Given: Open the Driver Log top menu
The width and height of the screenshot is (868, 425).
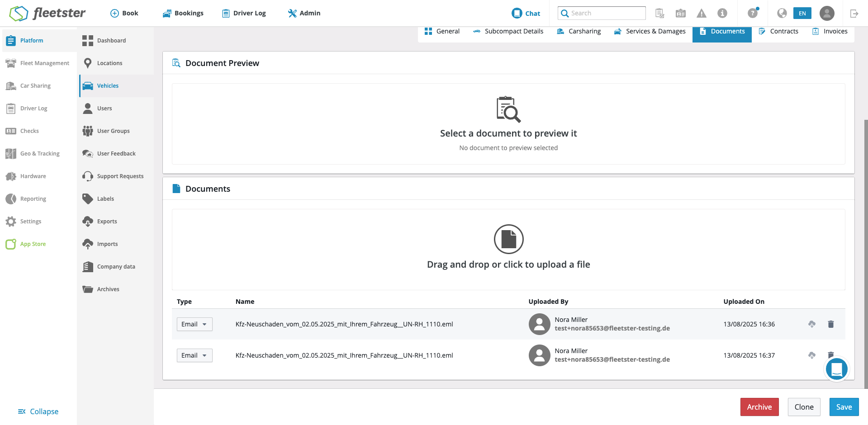Looking at the screenshot, I should click(x=244, y=13).
